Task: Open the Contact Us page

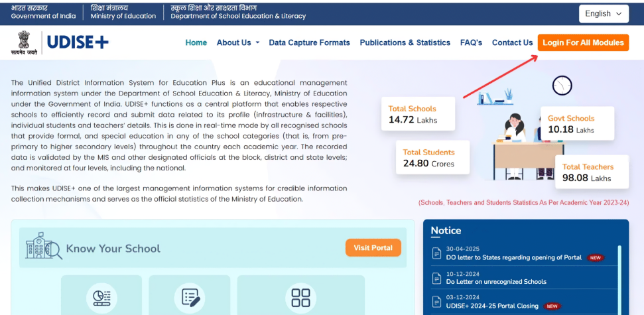Action: click(512, 42)
